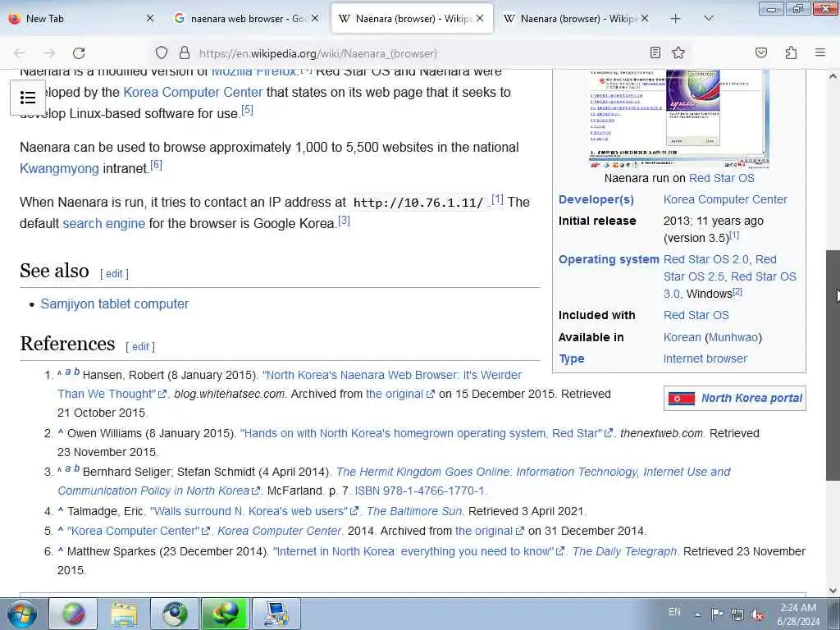The height and width of the screenshot is (630, 840).
Task: Open the Type infobox label link
Action: point(572,359)
